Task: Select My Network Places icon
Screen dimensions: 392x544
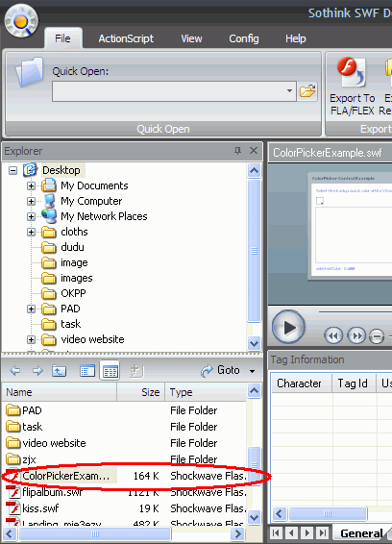Action: coord(49,216)
